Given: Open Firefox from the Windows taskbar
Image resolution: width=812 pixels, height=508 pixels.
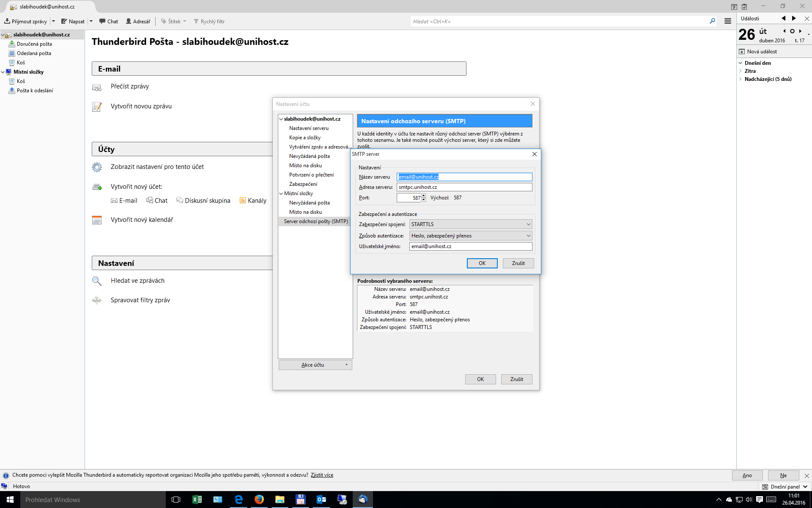Looking at the screenshot, I should 259,500.
